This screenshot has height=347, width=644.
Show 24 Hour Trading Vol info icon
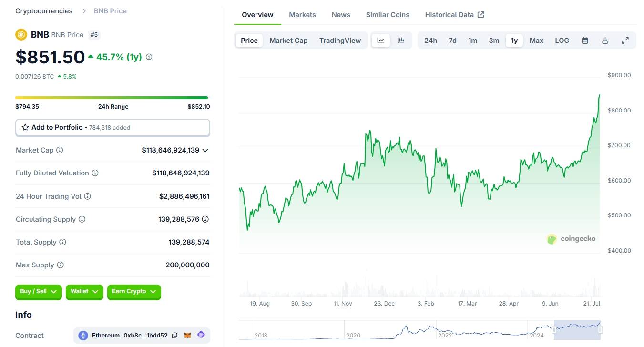[x=87, y=196]
